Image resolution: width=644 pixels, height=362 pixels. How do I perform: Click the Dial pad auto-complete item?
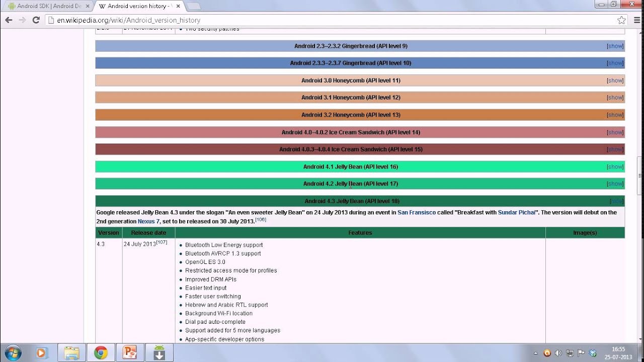coord(215,322)
